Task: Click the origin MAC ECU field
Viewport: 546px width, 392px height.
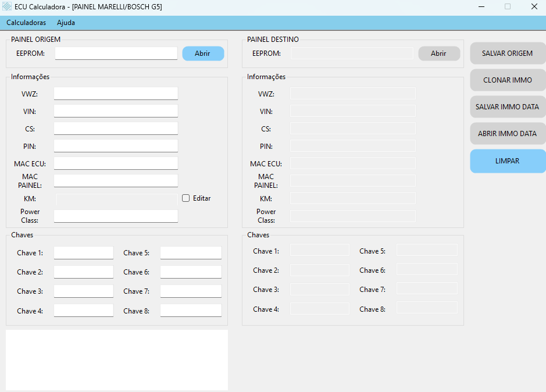Action: point(116,163)
